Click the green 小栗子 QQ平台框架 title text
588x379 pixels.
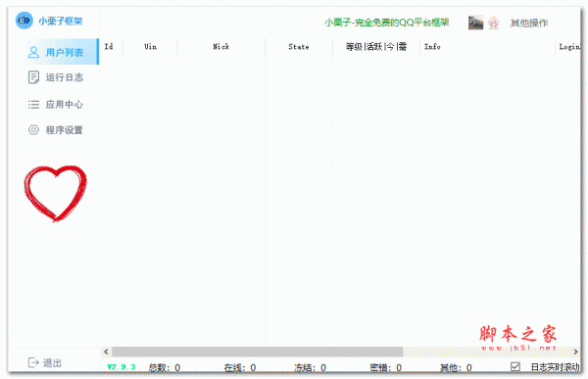387,23
